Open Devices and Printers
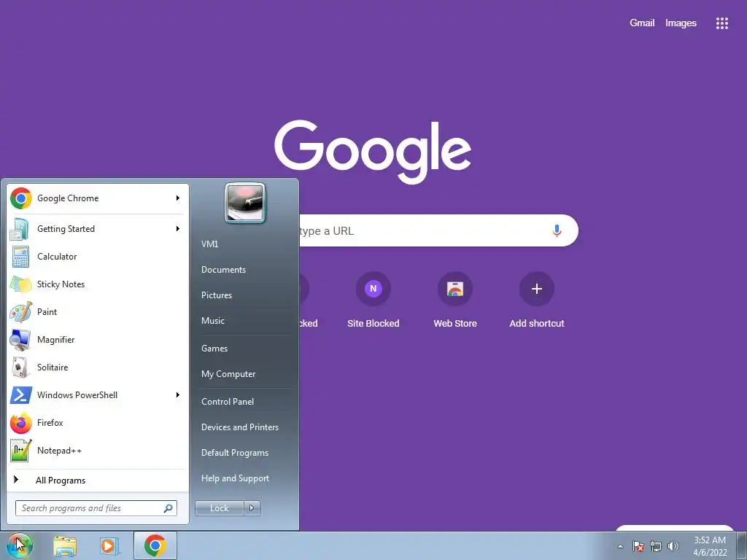This screenshot has height=560, width=747. pos(239,427)
